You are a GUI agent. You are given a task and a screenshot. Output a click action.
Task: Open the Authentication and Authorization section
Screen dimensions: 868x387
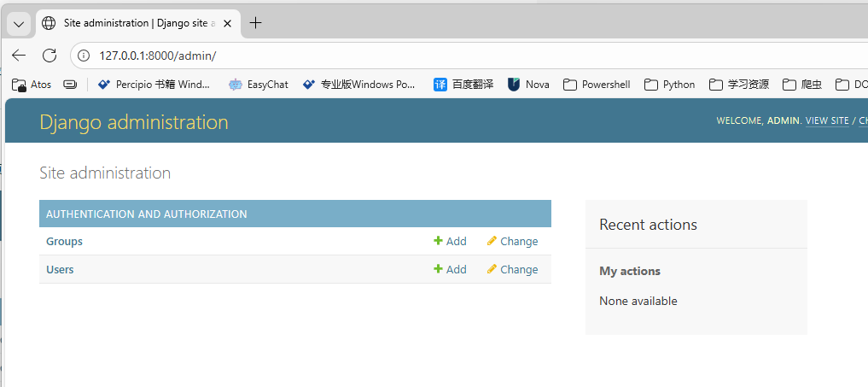147,214
